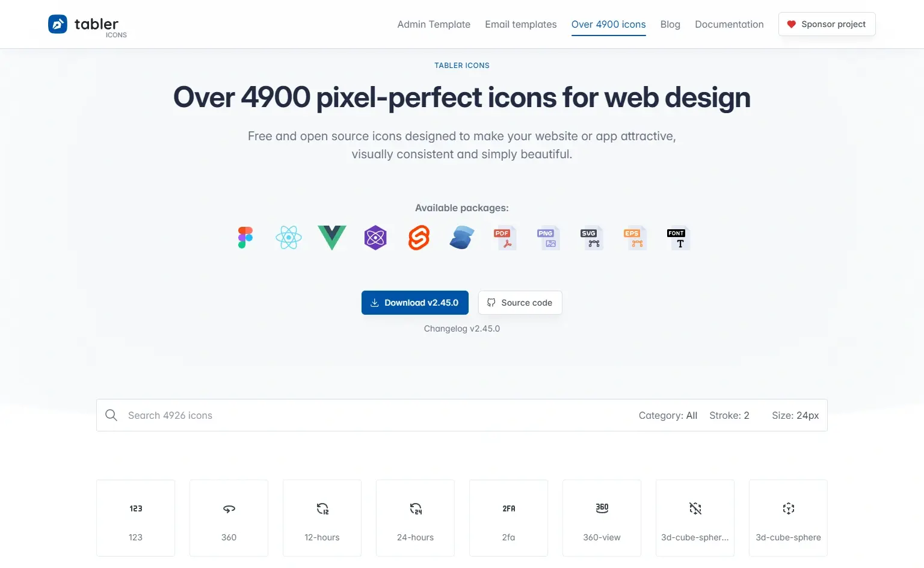Select the 3d-cube-sphere-off icon card

point(695,518)
